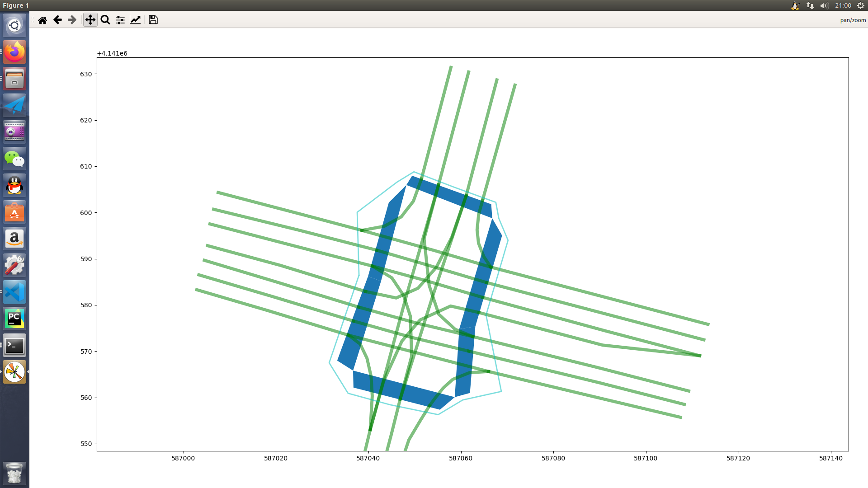Screen dimensions: 868x488
Task: Activate the zoom-to-rectangle magnifier tool
Action: [105, 20]
